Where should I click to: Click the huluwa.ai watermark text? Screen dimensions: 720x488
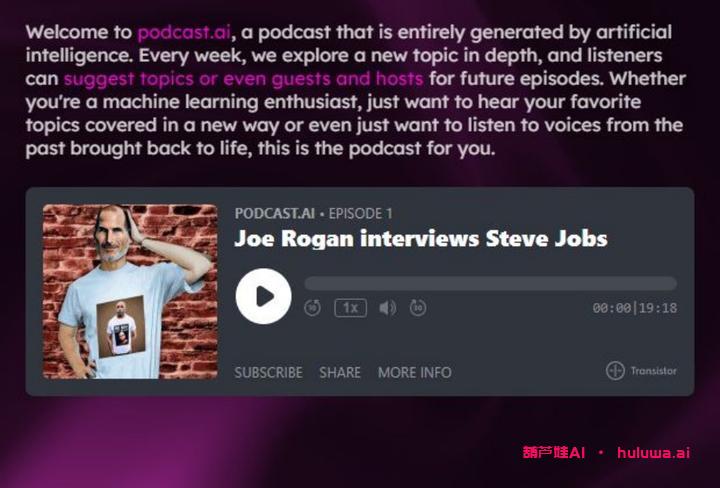[653, 452]
